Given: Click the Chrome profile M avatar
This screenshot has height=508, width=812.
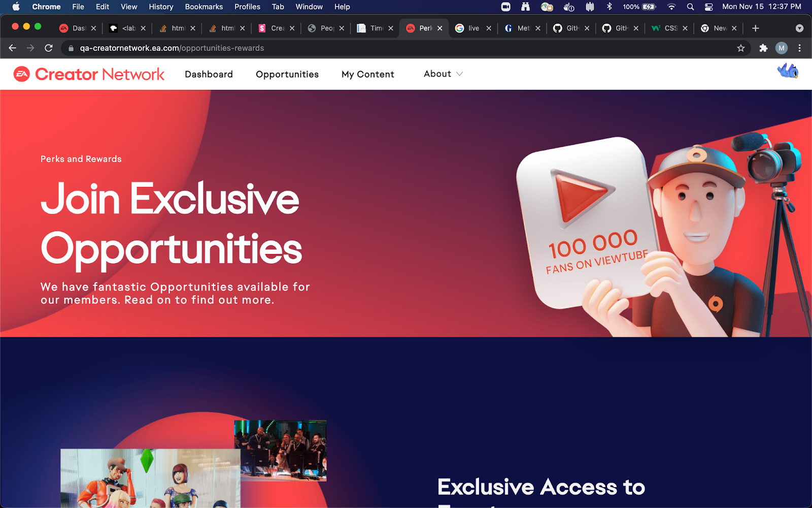Looking at the screenshot, I should pyautogui.click(x=782, y=48).
